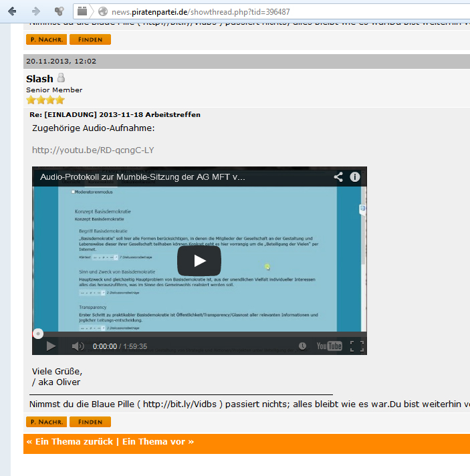470x476 pixels.
Task: Open video on YouTube via logo
Action: point(329,346)
